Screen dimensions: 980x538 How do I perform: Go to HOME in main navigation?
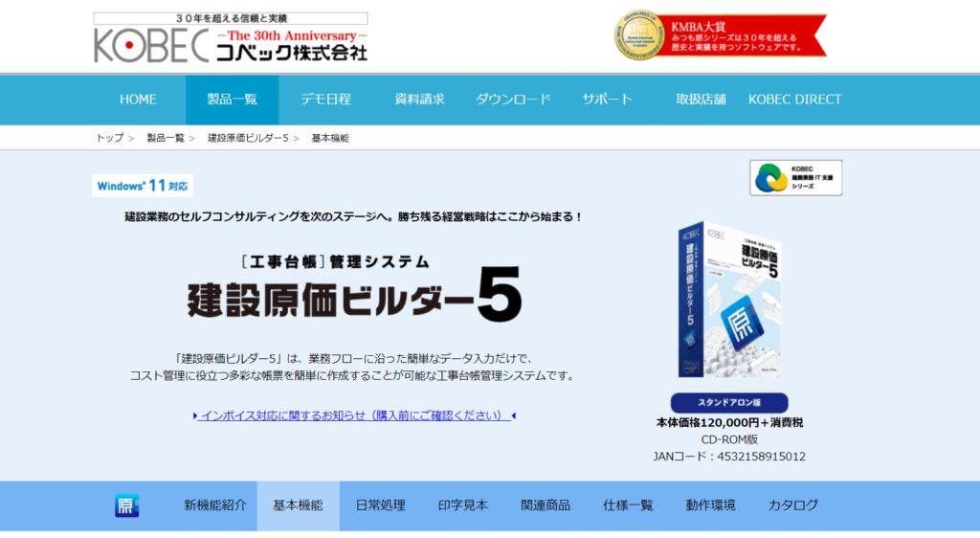pyautogui.click(x=138, y=100)
